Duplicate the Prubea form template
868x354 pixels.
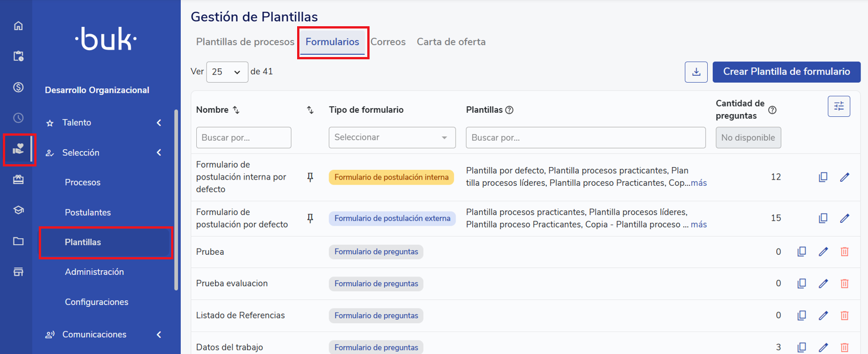click(801, 251)
